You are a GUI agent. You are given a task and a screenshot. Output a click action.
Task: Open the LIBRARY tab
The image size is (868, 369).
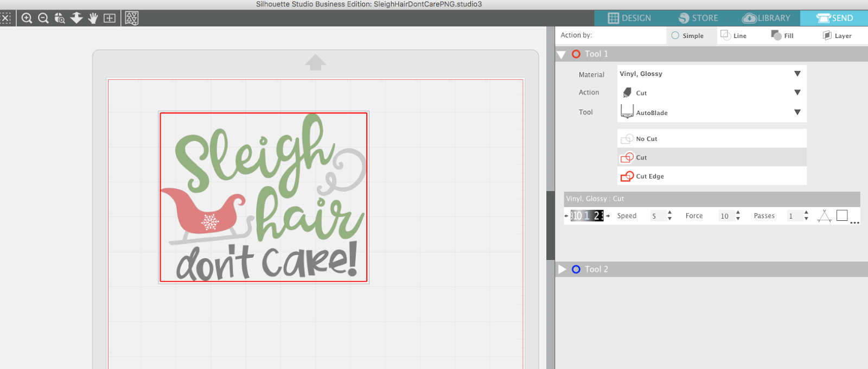coord(766,18)
